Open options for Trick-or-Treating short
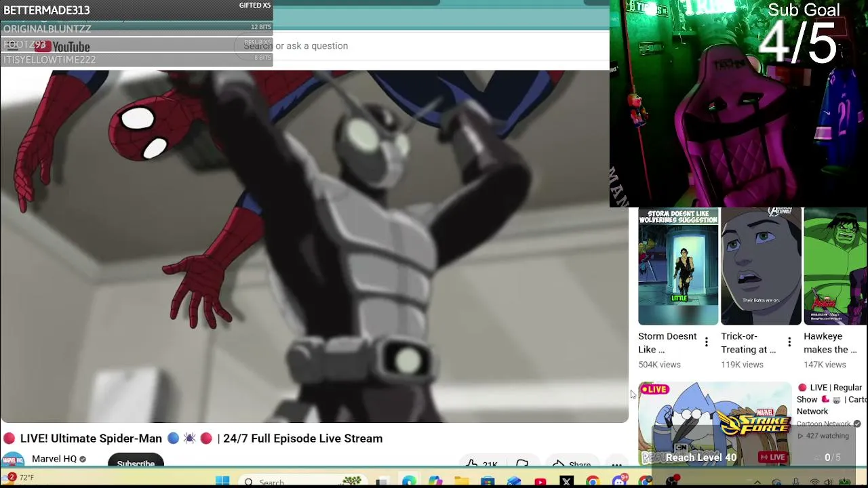 [x=789, y=342]
